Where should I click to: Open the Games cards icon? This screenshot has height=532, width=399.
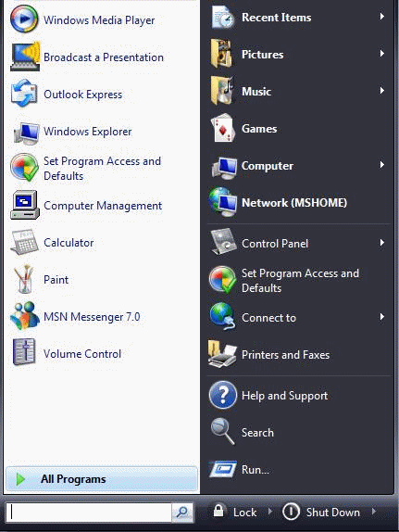(223, 129)
